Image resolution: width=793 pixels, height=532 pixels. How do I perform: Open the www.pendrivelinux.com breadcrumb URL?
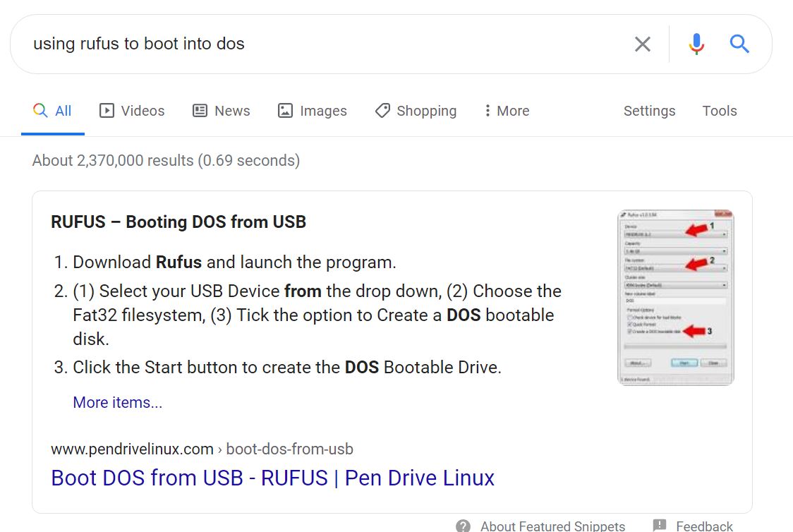[202, 449]
